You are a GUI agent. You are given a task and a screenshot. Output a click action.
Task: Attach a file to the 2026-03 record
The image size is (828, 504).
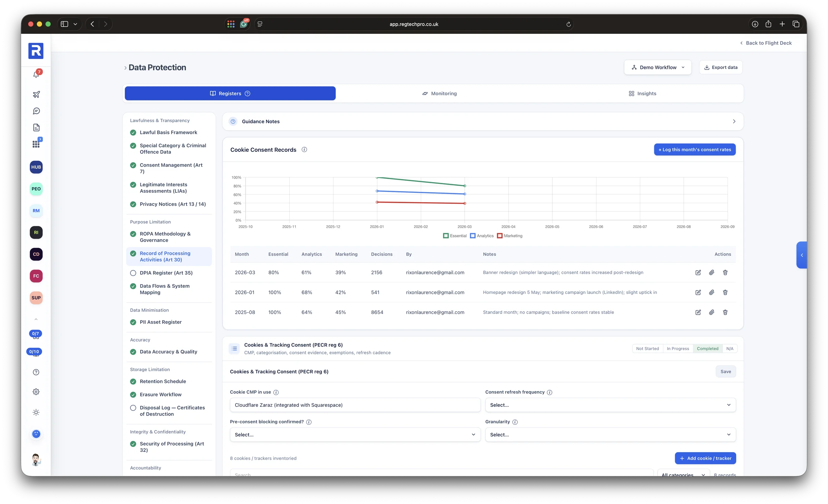712,273
